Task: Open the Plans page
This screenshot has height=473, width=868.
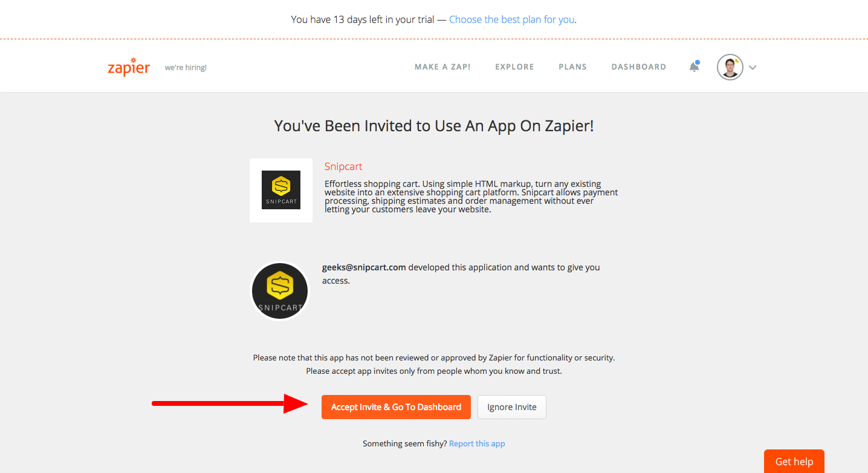Action: coord(572,67)
